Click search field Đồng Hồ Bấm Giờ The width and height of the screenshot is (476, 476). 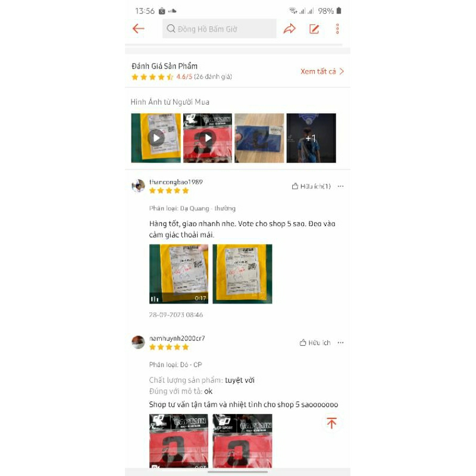coord(219,29)
